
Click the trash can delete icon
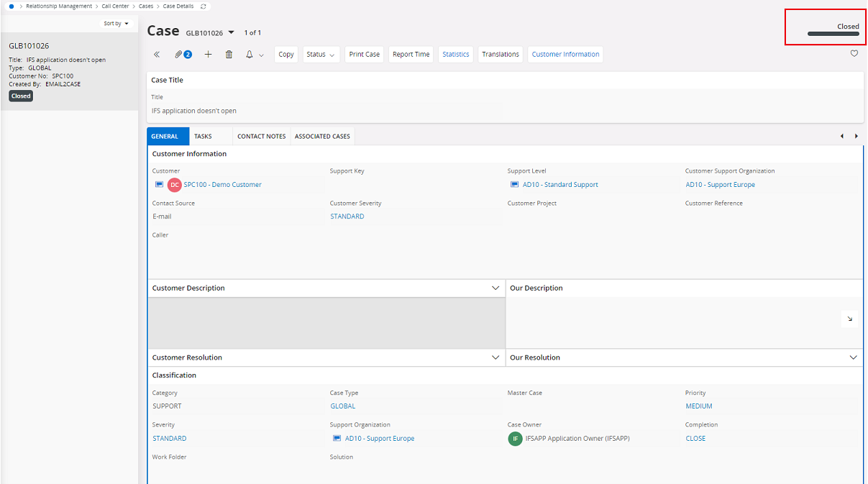(x=229, y=55)
